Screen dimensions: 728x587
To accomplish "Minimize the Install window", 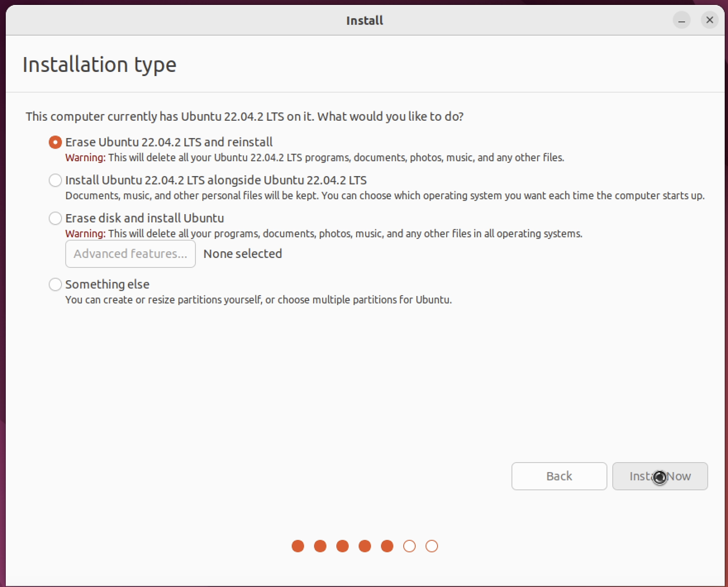I will pos(682,20).
